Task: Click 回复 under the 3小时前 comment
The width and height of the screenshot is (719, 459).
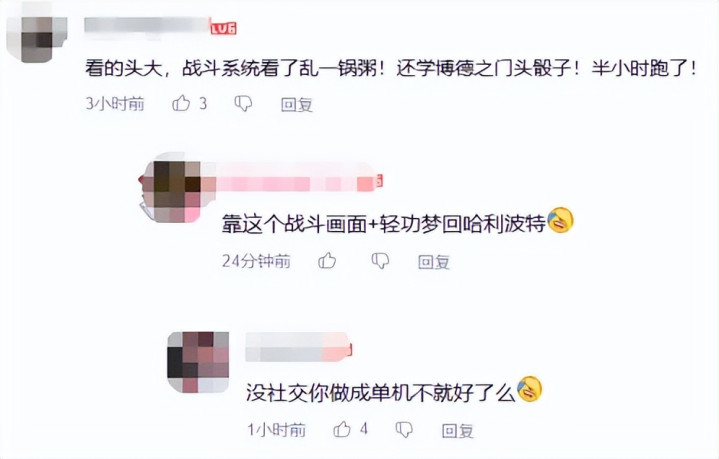Action: coord(297,105)
